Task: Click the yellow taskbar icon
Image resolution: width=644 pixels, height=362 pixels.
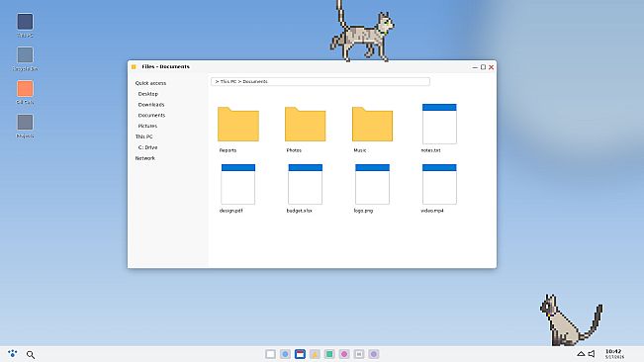Action: pos(315,354)
